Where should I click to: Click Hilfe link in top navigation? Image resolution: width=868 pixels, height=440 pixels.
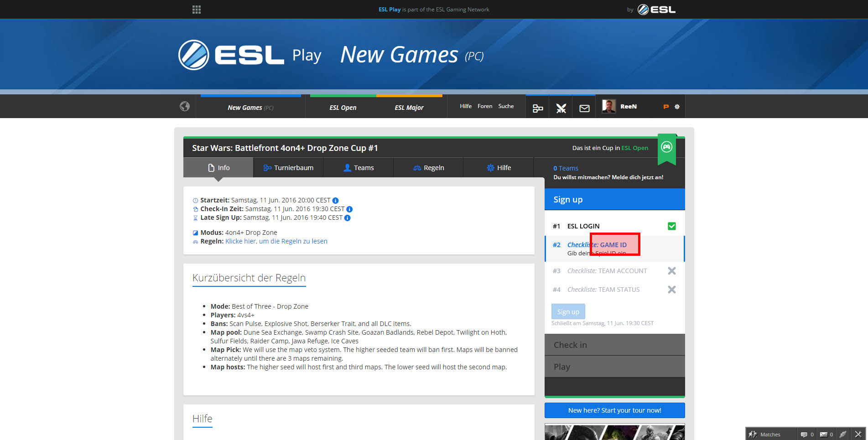point(466,106)
